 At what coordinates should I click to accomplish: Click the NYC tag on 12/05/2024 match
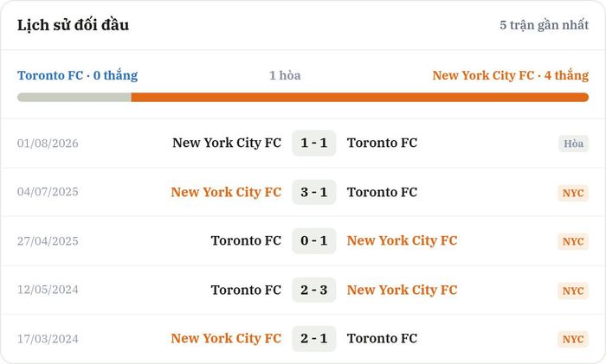(573, 291)
